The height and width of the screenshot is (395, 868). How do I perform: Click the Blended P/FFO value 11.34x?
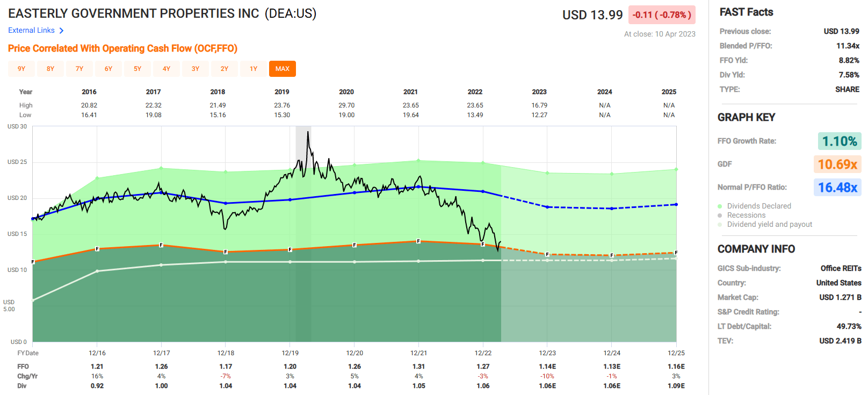click(x=848, y=46)
